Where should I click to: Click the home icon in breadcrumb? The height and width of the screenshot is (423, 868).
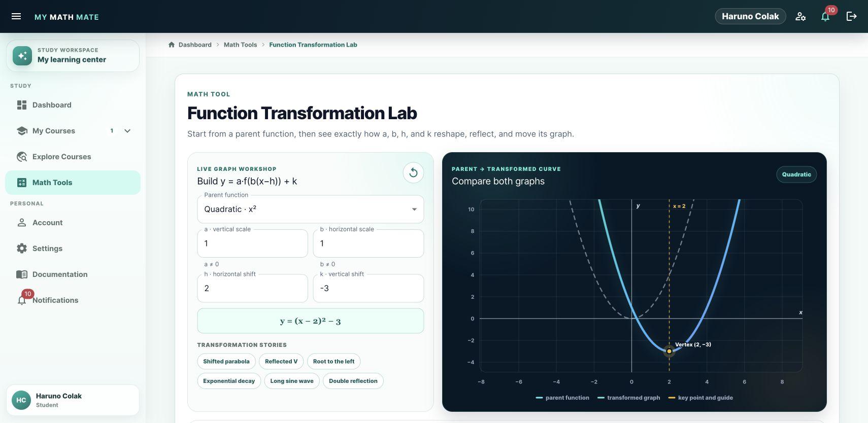[x=172, y=45]
